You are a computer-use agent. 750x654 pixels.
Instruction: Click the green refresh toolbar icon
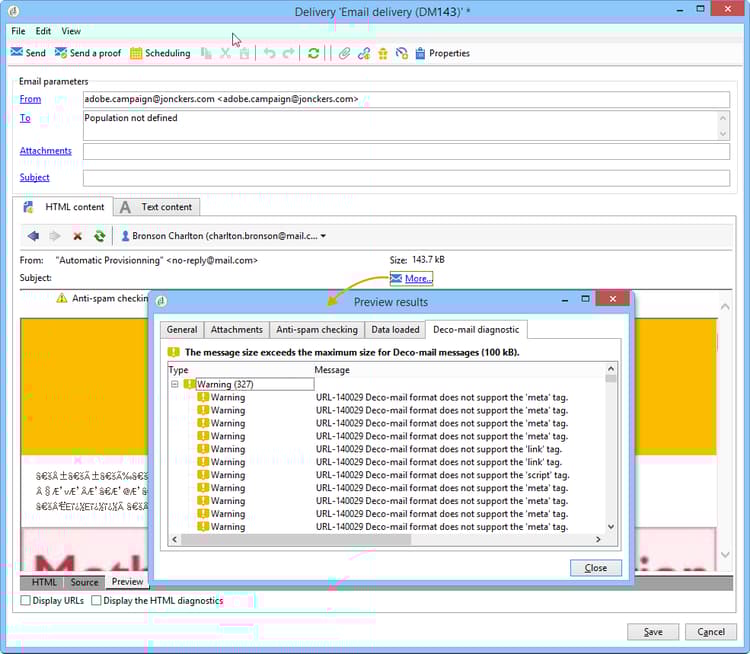pyautogui.click(x=313, y=53)
